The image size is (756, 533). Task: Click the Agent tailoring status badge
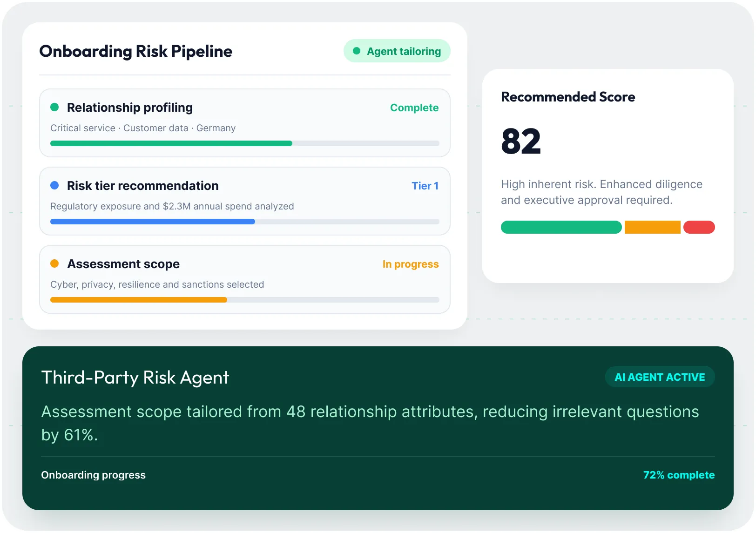tap(397, 51)
